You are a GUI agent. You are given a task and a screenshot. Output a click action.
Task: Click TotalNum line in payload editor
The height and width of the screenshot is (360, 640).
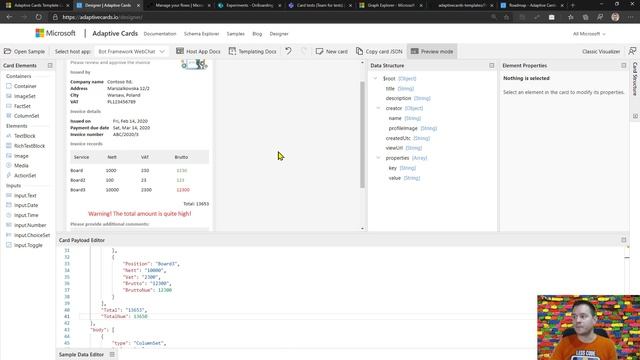[x=124, y=316]
